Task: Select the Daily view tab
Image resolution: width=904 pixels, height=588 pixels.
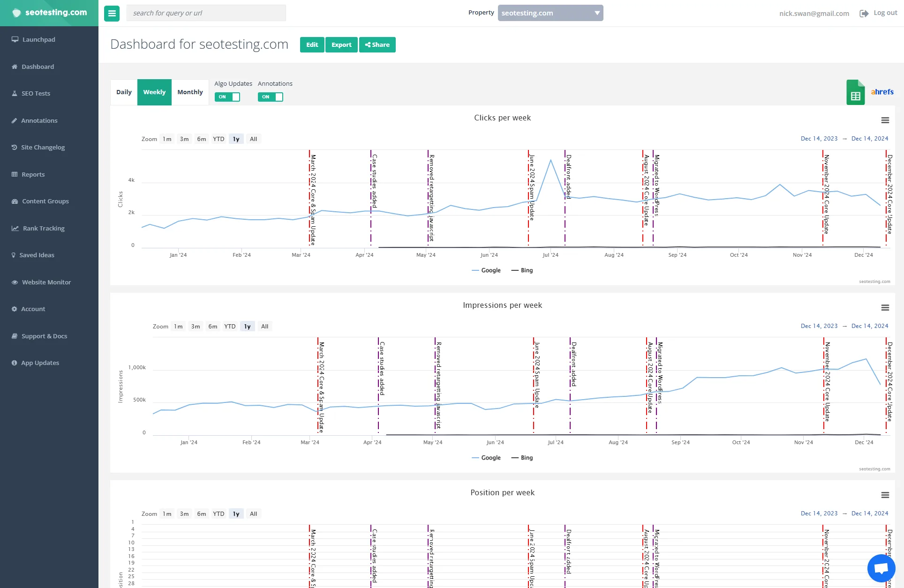Action: point(123,92)
